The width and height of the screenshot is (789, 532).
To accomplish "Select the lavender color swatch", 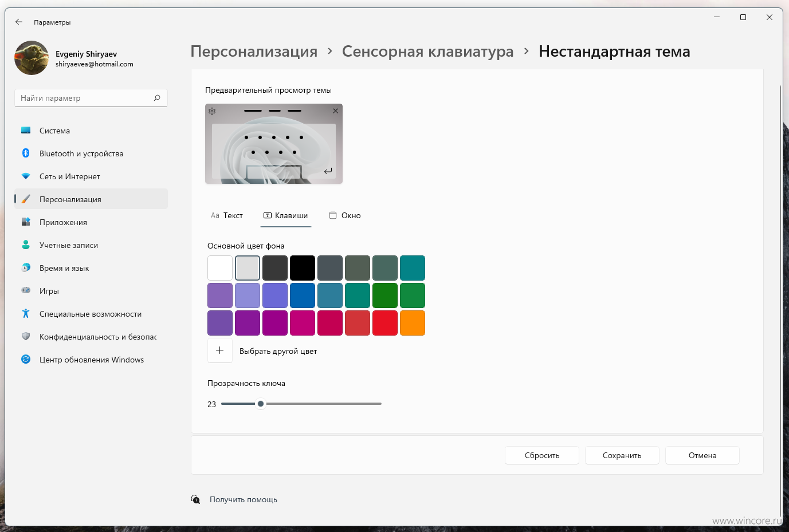I will 248,295.
